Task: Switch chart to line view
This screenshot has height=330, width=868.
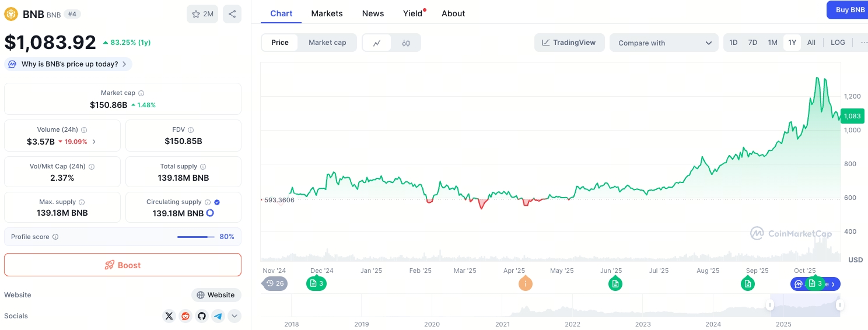Action: [377, 43]
